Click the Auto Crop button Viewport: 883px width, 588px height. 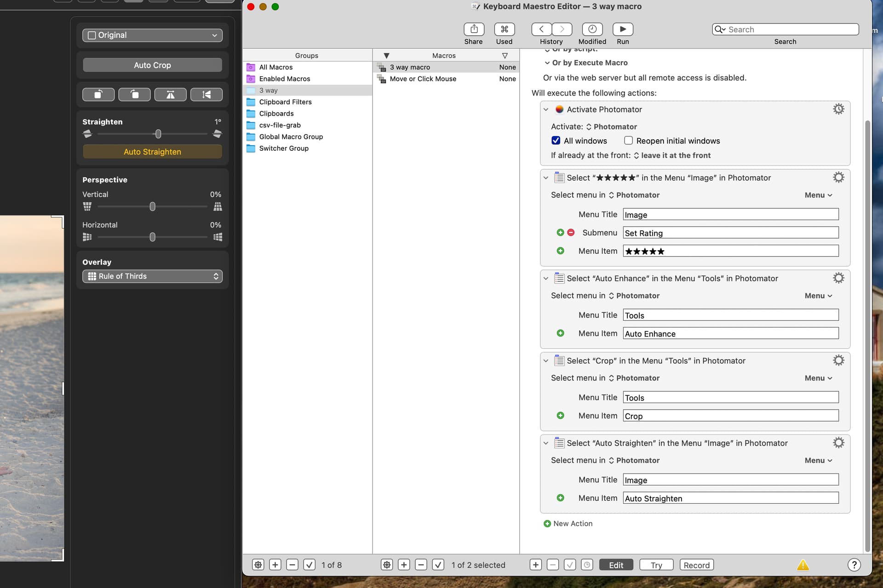[152, 65]
